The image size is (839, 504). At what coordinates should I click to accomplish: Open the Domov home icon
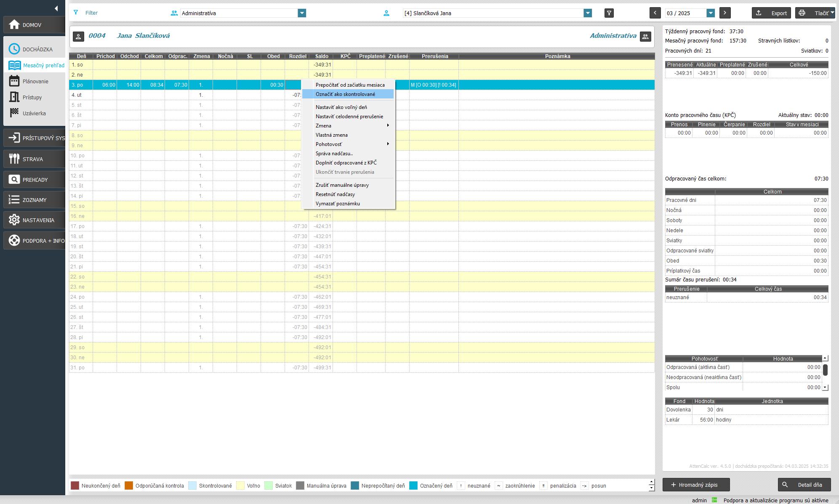14,25
